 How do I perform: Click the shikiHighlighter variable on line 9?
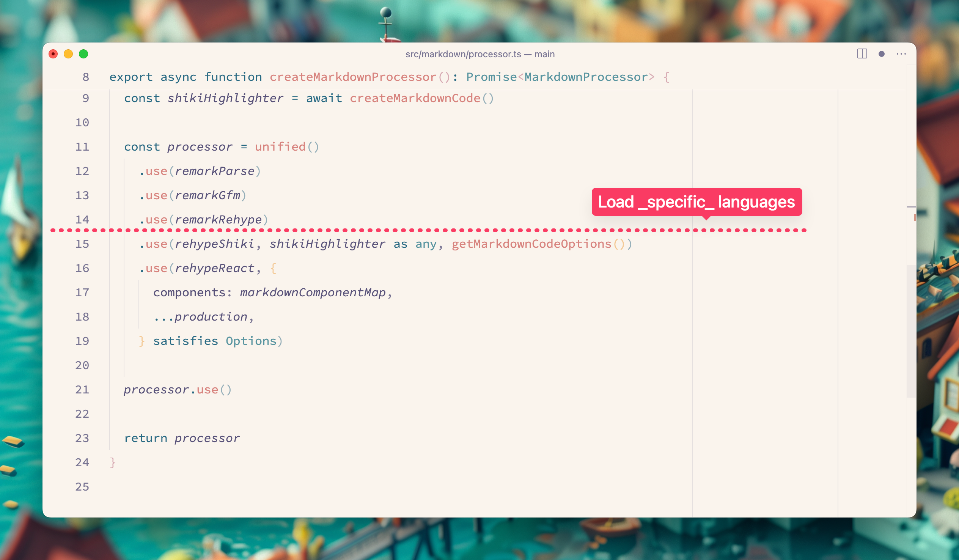226,98
